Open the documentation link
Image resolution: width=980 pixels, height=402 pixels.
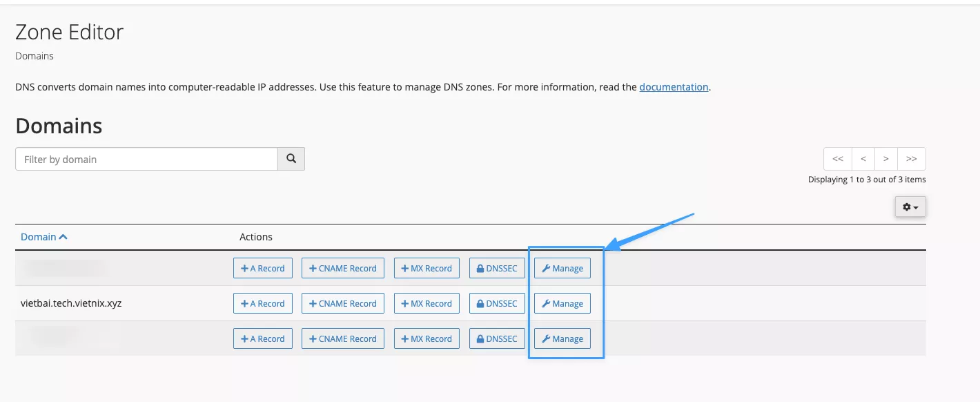[674, 87]
